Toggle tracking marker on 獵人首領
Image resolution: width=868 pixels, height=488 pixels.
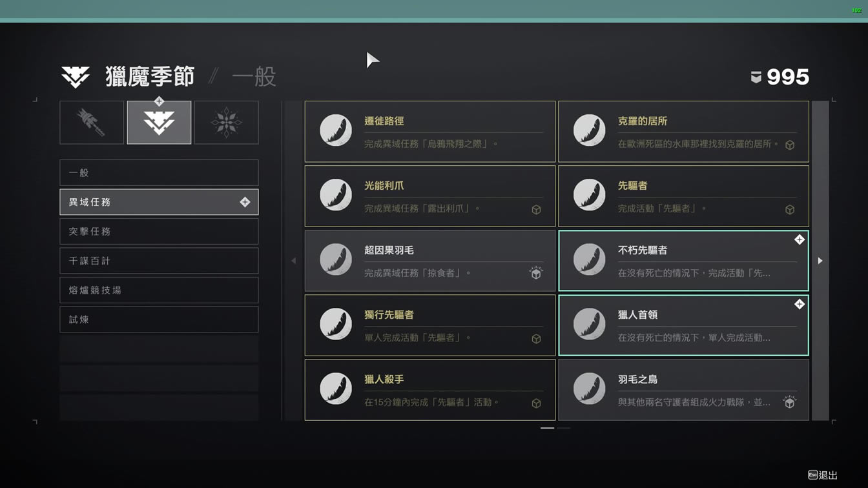tap(800, 304)
